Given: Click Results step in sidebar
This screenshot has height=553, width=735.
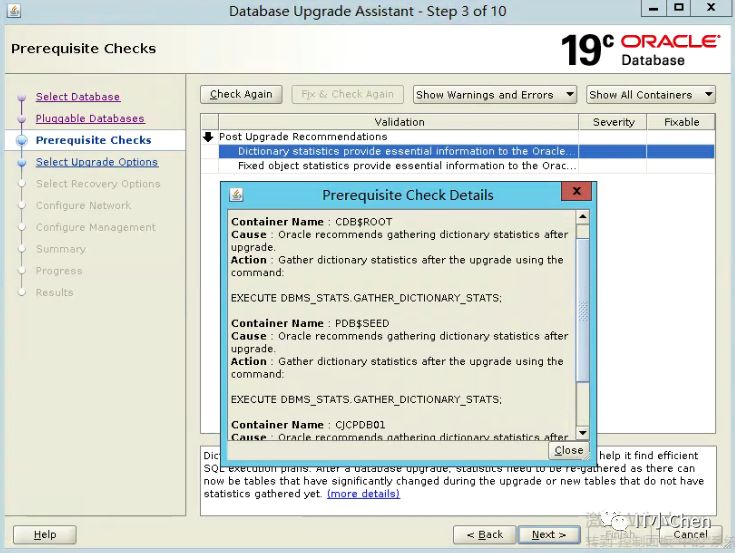Looking at the screenshot, I should 54,292.
